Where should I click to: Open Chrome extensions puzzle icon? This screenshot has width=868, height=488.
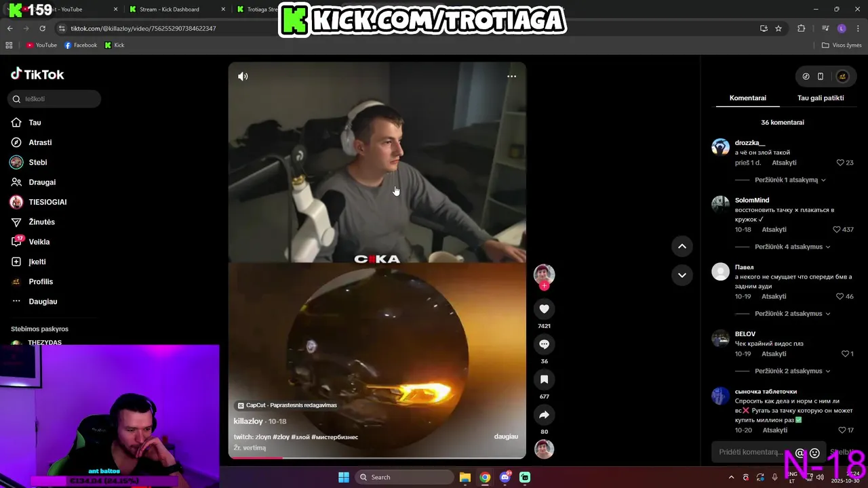(x=801, y=28)
